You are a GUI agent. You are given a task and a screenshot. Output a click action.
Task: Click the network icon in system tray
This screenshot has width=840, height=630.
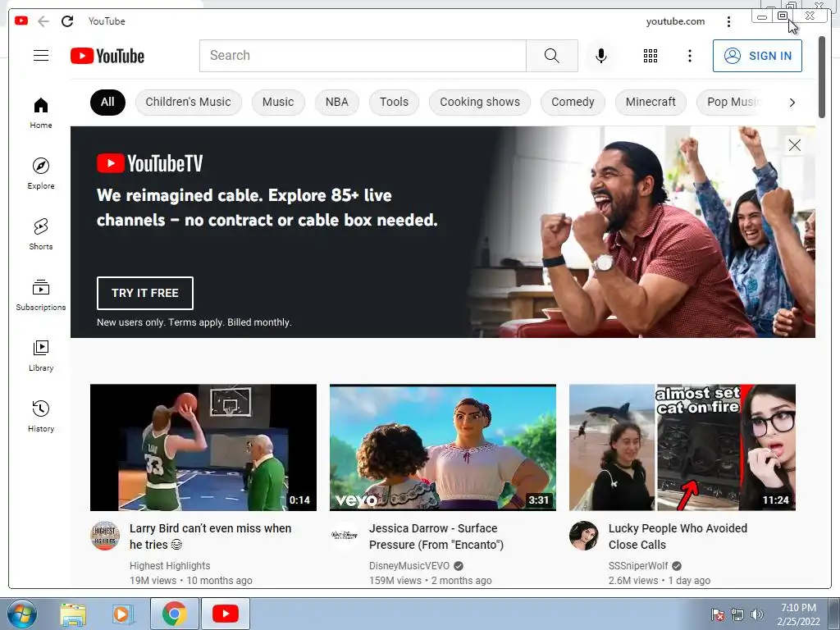point(737,614)
